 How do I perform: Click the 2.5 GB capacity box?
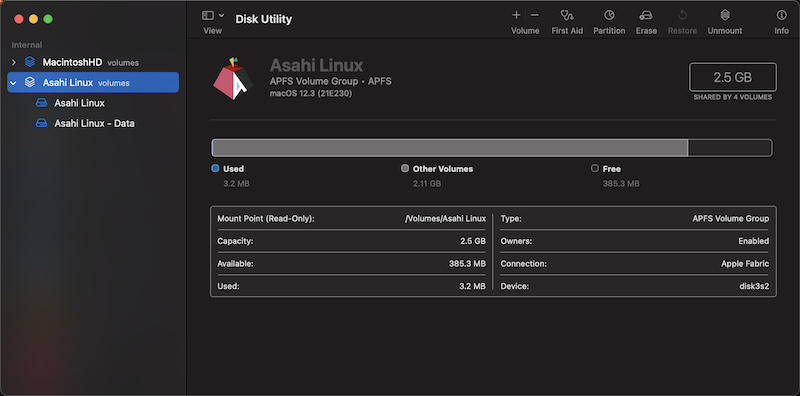pos(733,78)
